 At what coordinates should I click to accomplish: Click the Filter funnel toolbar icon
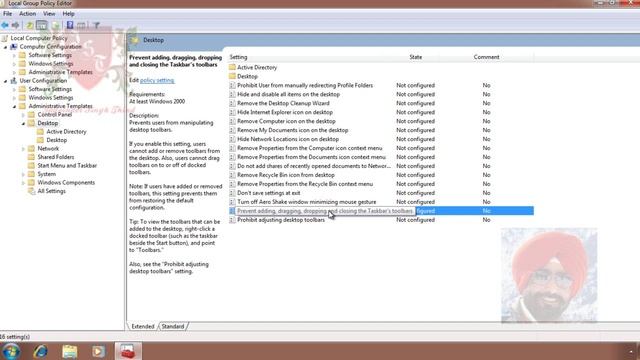click(96, 25)
